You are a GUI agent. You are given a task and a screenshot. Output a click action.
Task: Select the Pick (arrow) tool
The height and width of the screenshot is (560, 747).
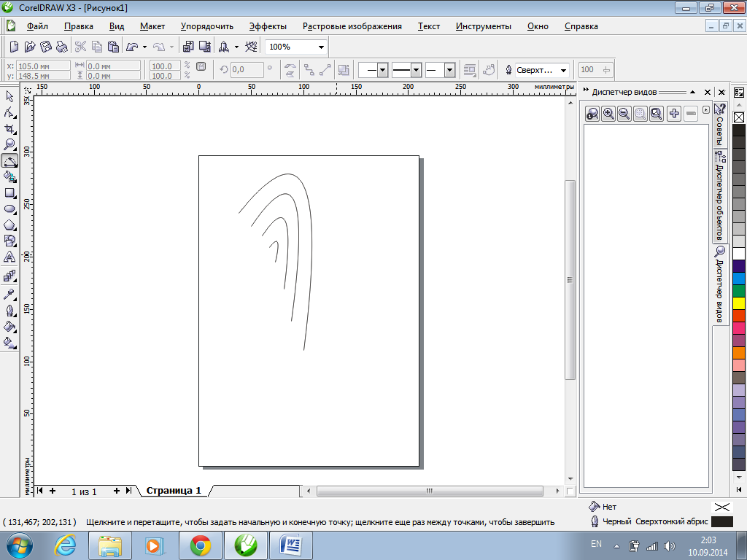click(x=10, y=97)
